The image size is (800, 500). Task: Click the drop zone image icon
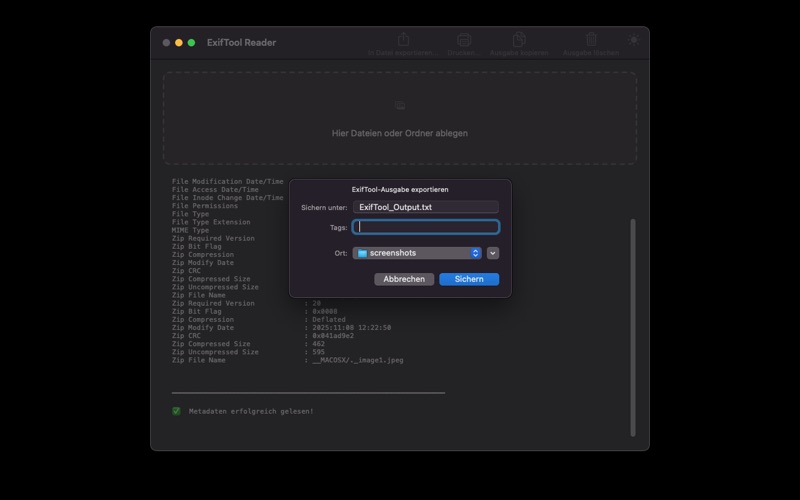[x=400, y=106]
